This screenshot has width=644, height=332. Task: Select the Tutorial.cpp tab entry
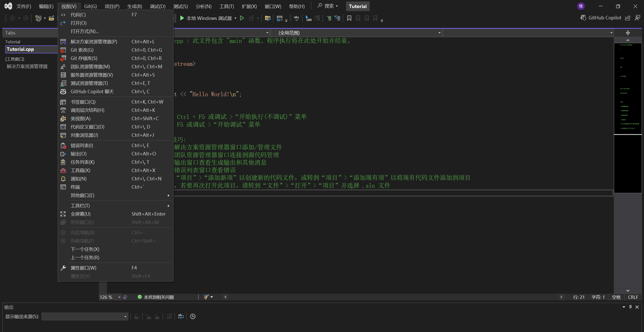point(31,49)
